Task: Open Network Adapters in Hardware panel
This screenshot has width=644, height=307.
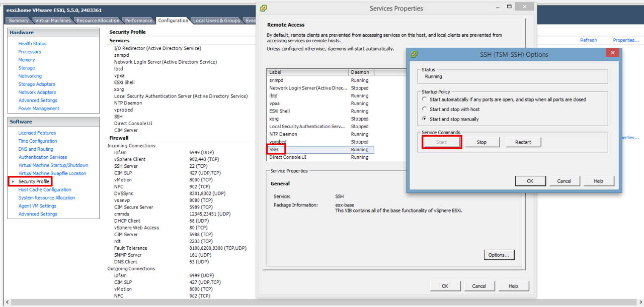Action: 37,92
